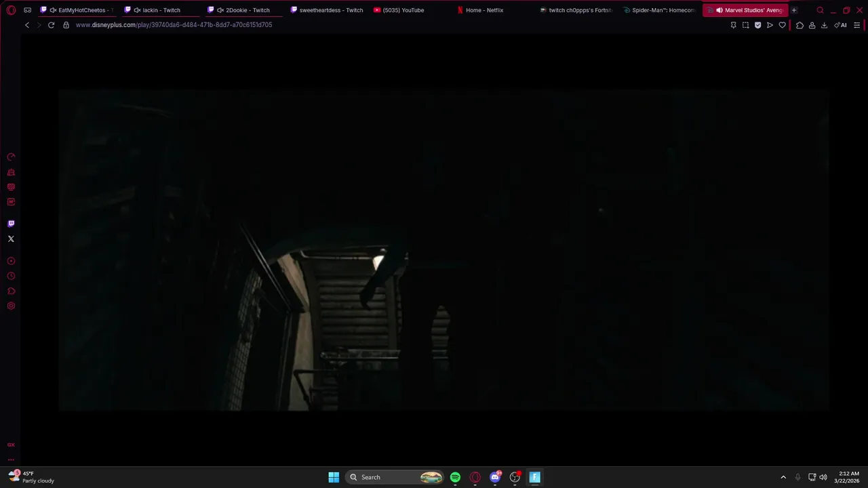Open the volume speaker tray icon

coord(823,477)
